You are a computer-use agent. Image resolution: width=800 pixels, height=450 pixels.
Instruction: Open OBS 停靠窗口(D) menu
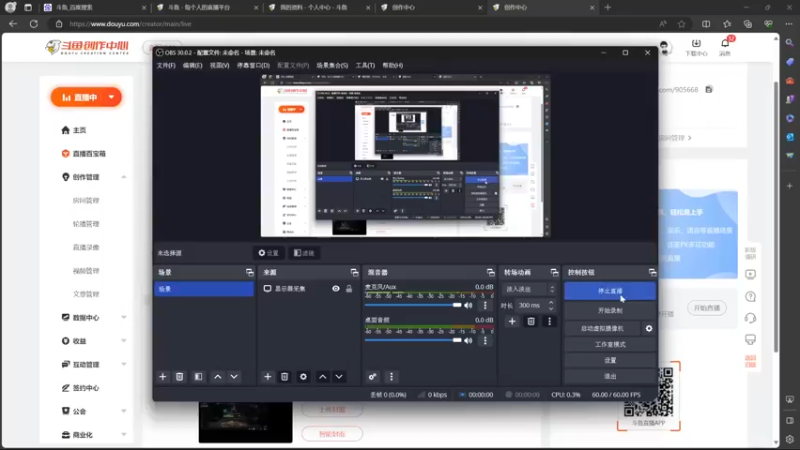click(x=253, y=65)
